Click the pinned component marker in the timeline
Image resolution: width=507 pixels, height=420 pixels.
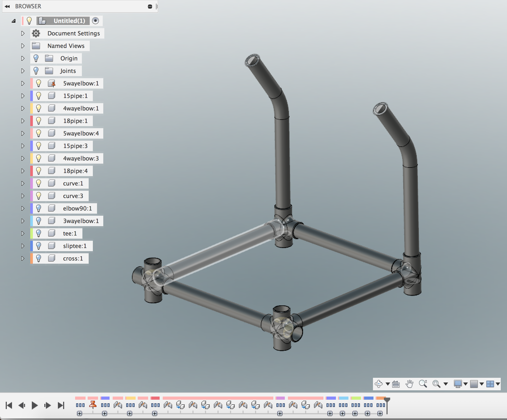(x=93, y=405)
